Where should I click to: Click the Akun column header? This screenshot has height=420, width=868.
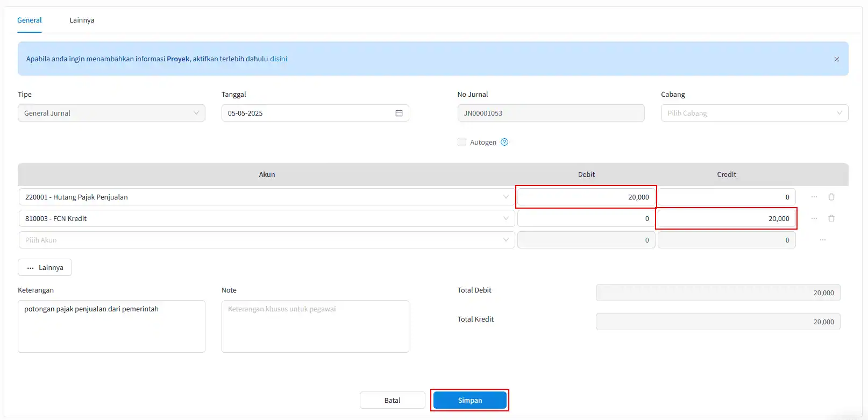(x=267, y=174)
